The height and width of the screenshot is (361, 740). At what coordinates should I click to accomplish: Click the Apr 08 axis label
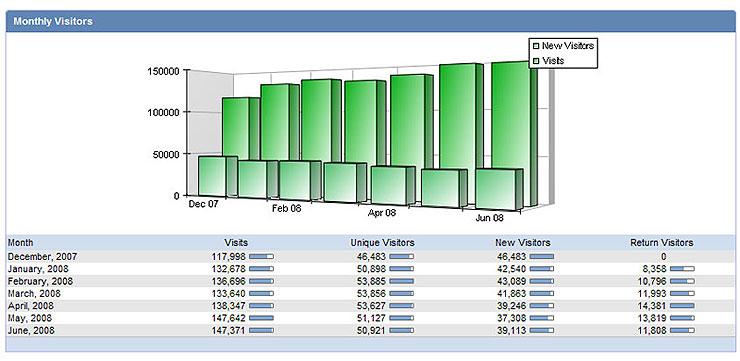click(382, 213)
